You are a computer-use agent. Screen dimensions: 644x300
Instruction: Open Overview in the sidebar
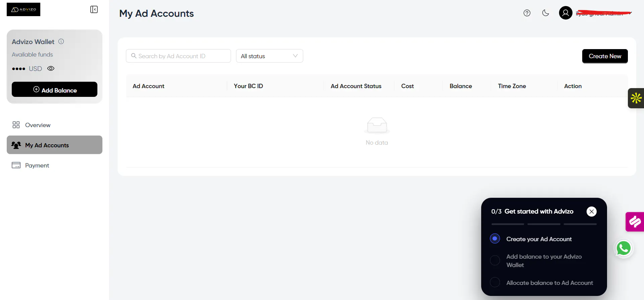(54, 125)
